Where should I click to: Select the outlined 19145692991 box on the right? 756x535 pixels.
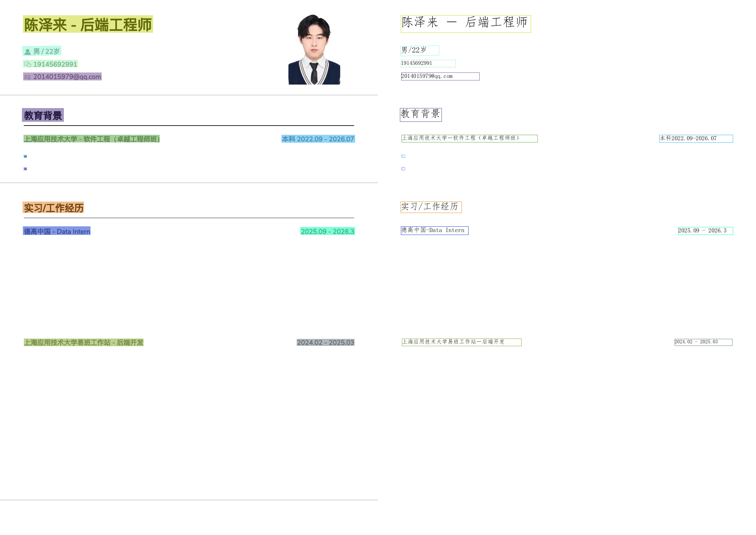click(x=428, y=64)
